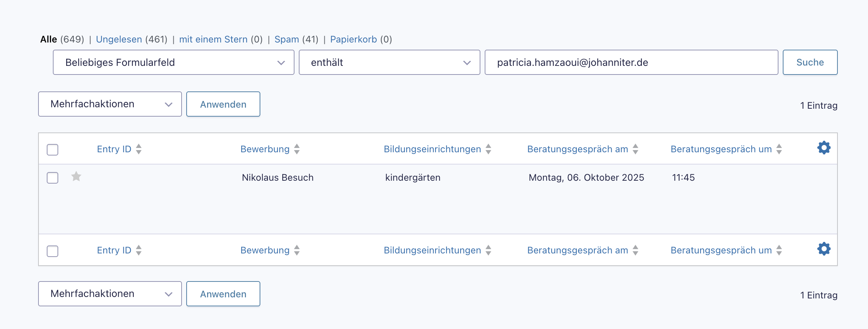Click the top Anwenden button
This screenshot has width=868, height=329.
223,104
